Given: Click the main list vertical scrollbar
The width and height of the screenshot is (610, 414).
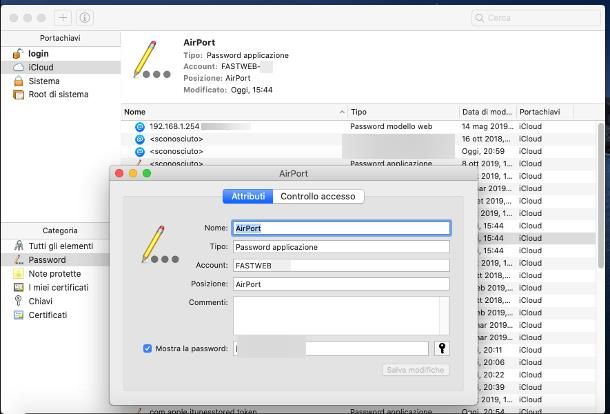Looking at the screenshot, I should click(601, 195).
